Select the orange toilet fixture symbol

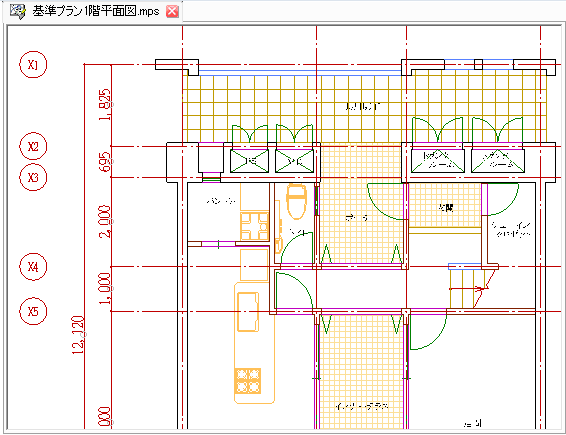[x=296, y=201]
